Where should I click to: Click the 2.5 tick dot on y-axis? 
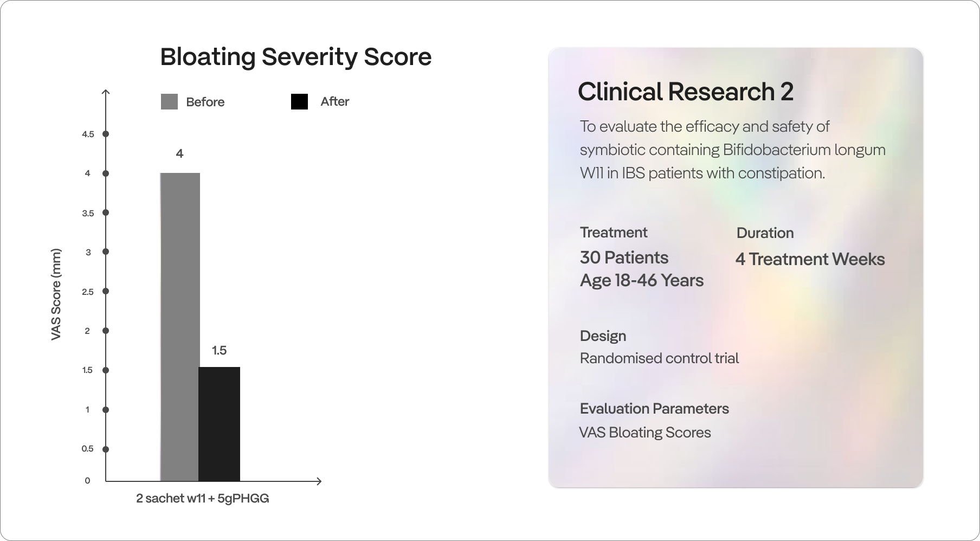coord(106,291)
